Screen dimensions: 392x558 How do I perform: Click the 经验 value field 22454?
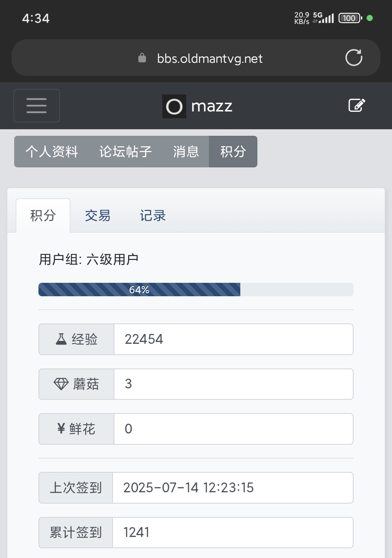tap(233, 339)
